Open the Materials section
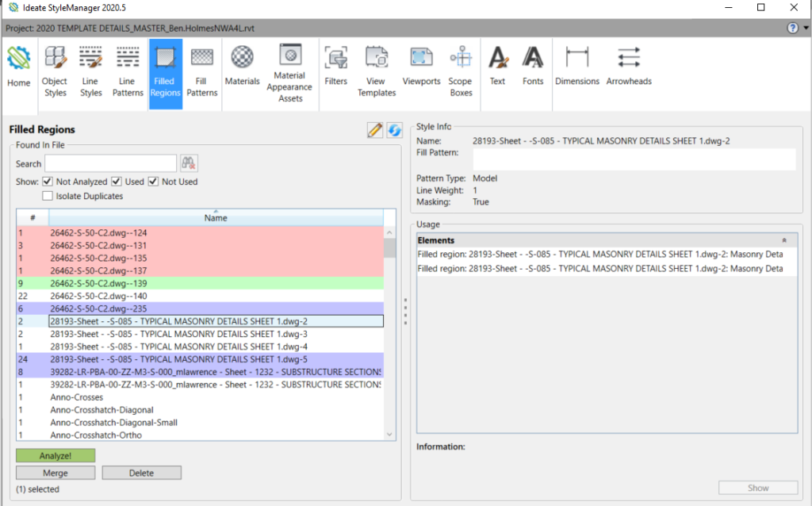812x506 pixels. click(x=242, y=67)
